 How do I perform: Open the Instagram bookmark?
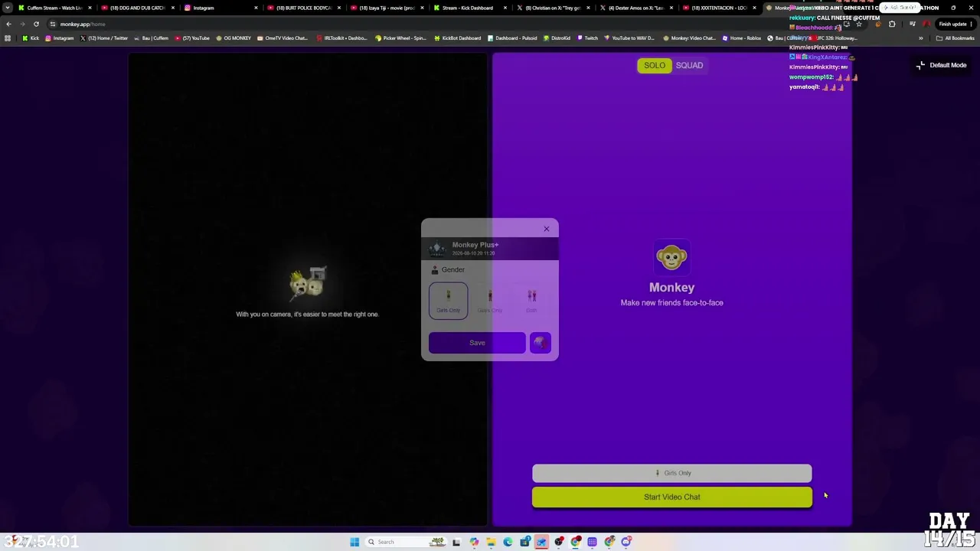click(60, 38)
